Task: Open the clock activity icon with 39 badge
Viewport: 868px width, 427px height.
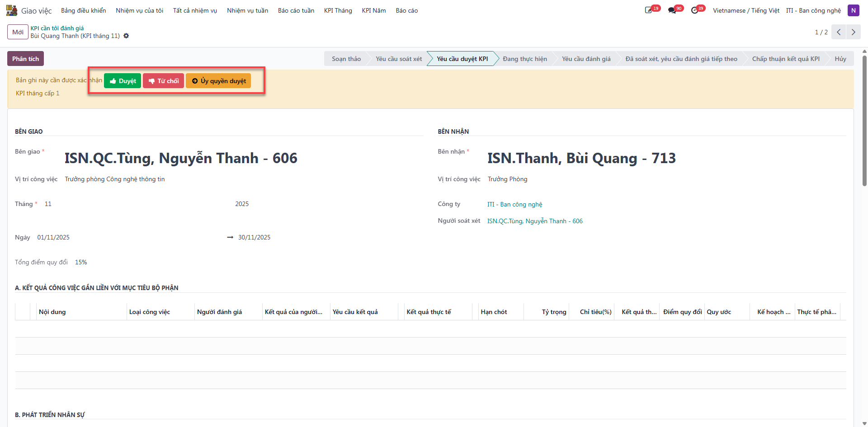Action: [695, 10]
